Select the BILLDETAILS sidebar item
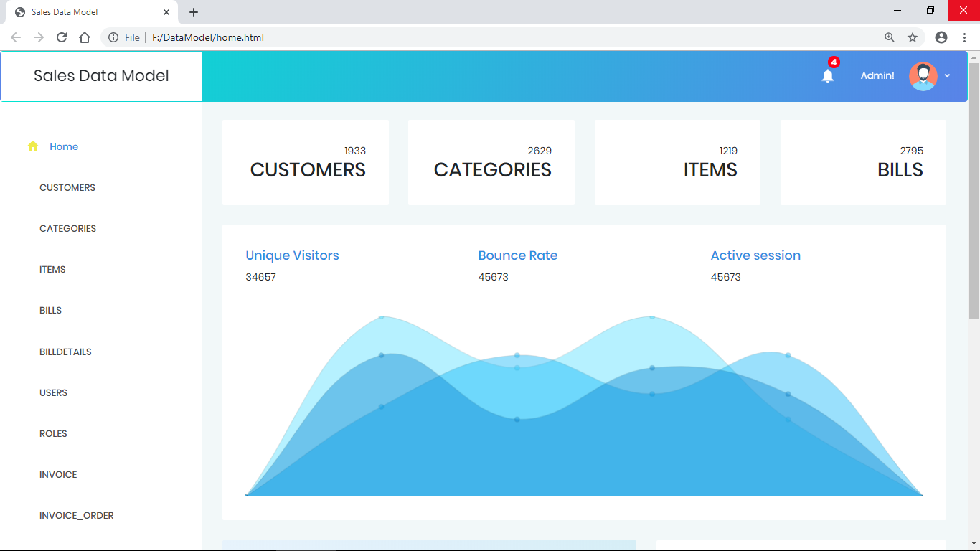The height and width of the screenshot is (551, 980). click(65, 352)
